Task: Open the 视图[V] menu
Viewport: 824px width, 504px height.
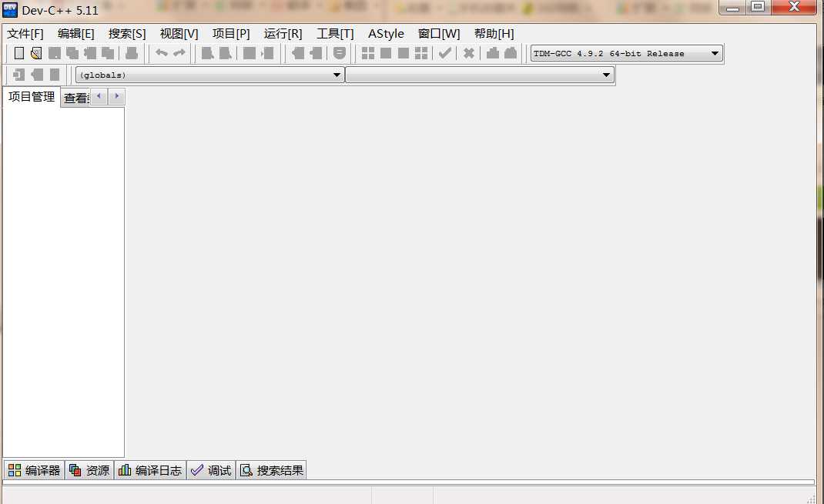Action: (x=179, y=34)
